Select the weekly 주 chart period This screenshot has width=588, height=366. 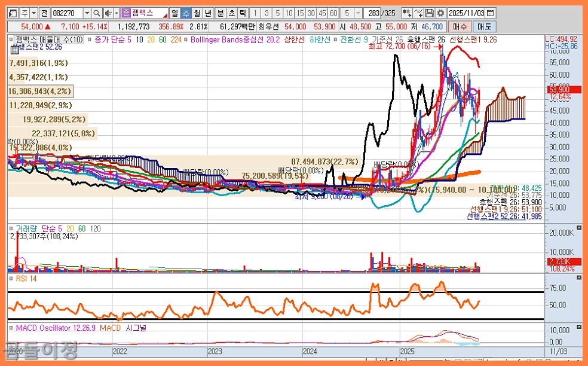coord(186,13)
